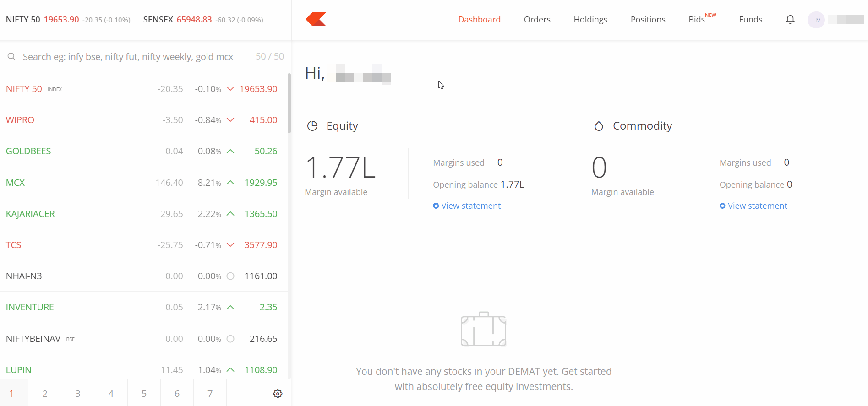868x406 pixels.
Task: Click the 1.77L margin available value
Action: [340, 168]
